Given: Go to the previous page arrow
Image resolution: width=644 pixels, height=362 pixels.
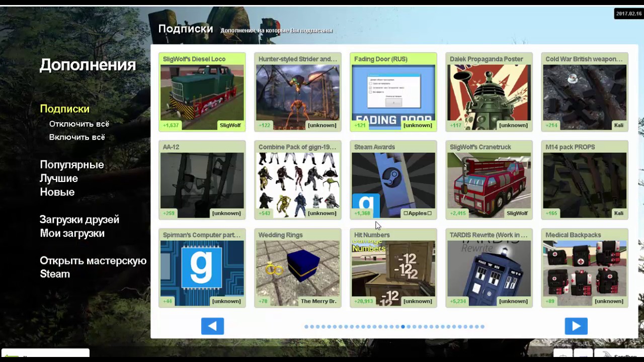Looking at the screenshot, I should (x=212, y=326).
